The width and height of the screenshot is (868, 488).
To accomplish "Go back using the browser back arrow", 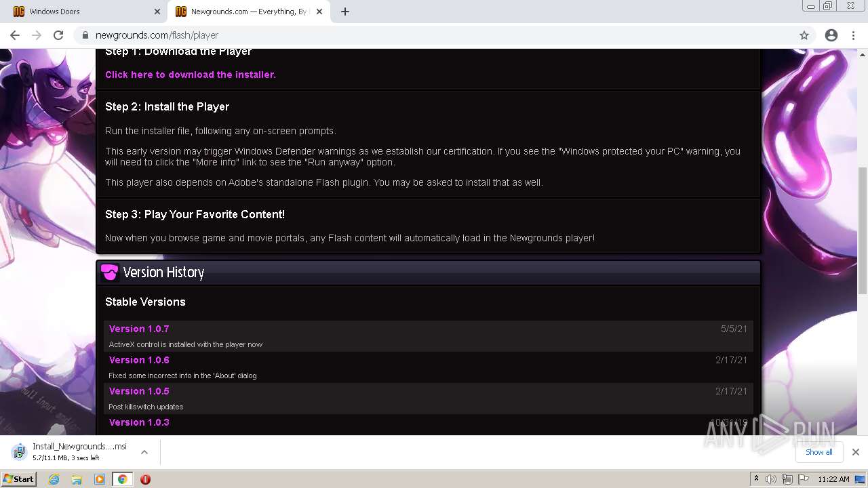I will point(15,35).
